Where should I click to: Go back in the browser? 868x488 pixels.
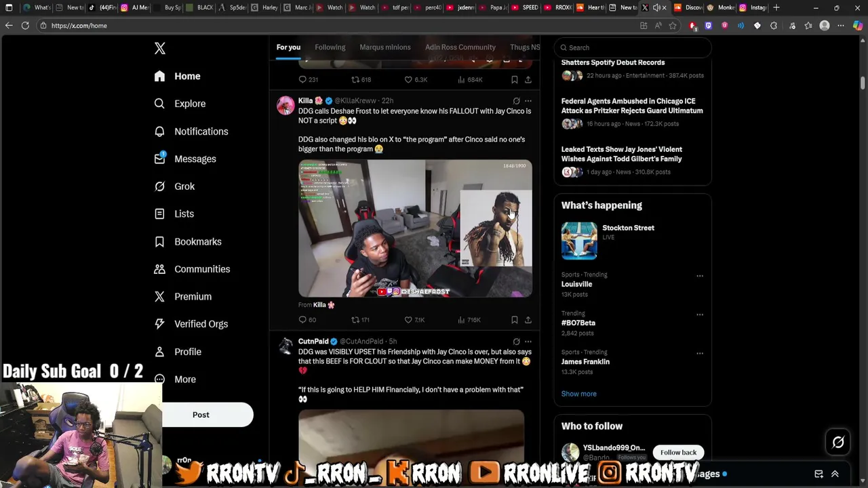click(9, 26)
